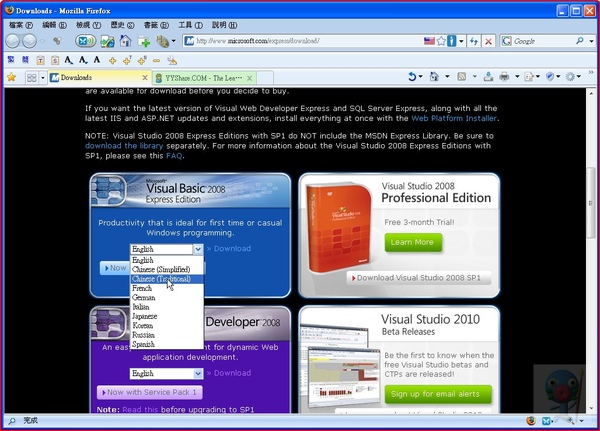Image resolution: width=600 pixels, height=431 pixels.
Task: Expand the dropdown beside the tools hammer icon
Action: pyautogui.click(x=173, y=41)
